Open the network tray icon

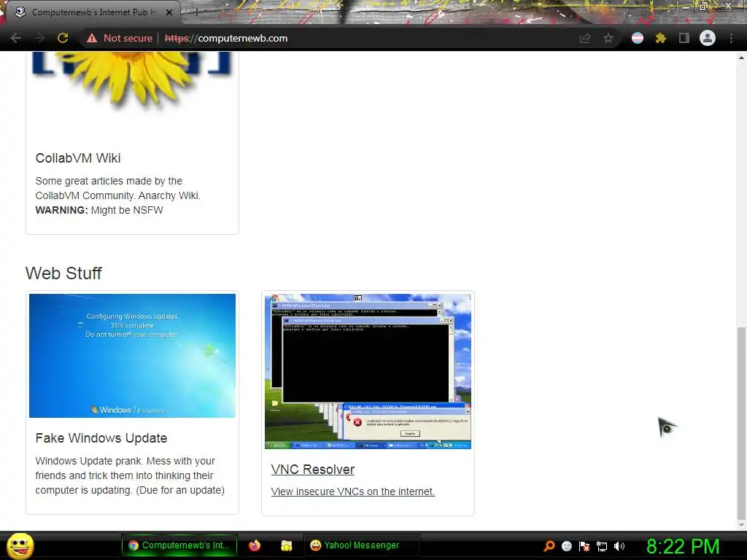tap(602, 546)
